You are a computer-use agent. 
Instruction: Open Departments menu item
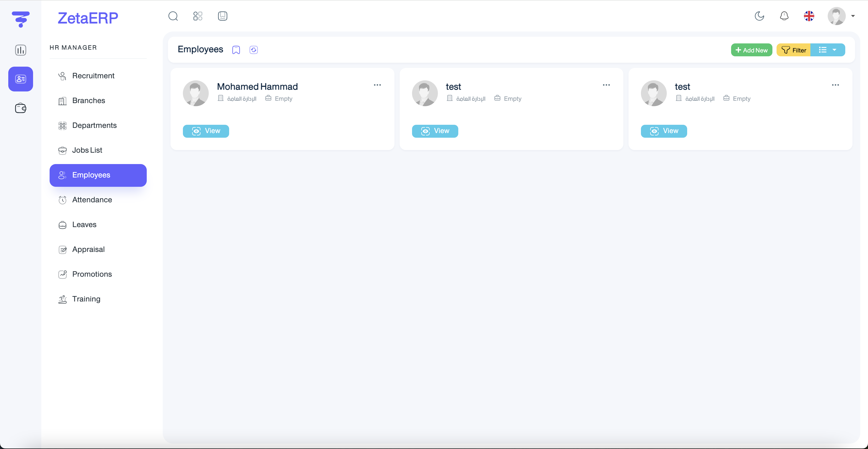(94, 125)
